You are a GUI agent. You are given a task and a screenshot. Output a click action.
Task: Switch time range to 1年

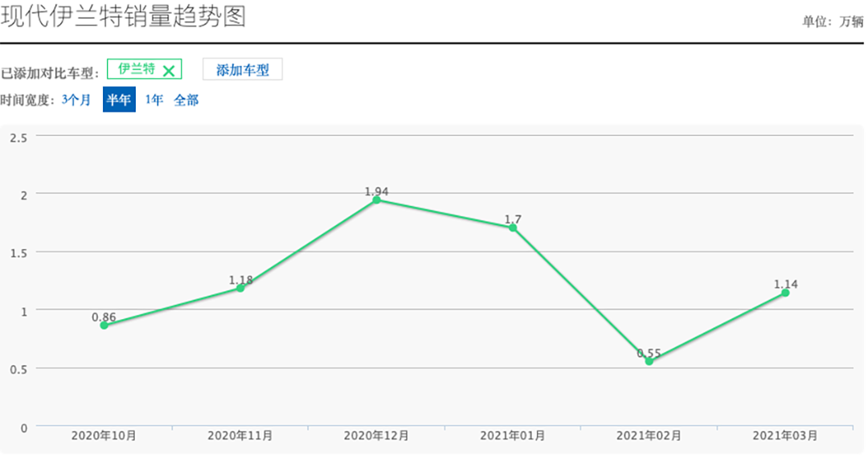click(x=154, y=100)
